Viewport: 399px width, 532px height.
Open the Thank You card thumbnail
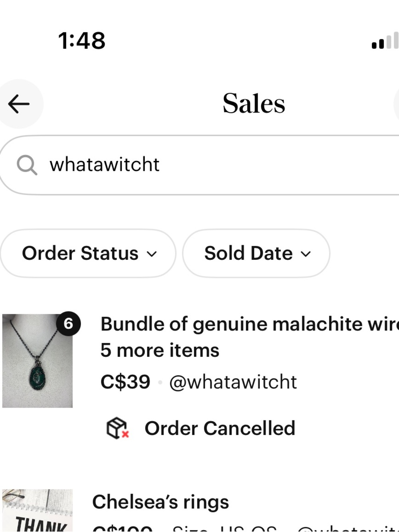[x=38, y=510]
